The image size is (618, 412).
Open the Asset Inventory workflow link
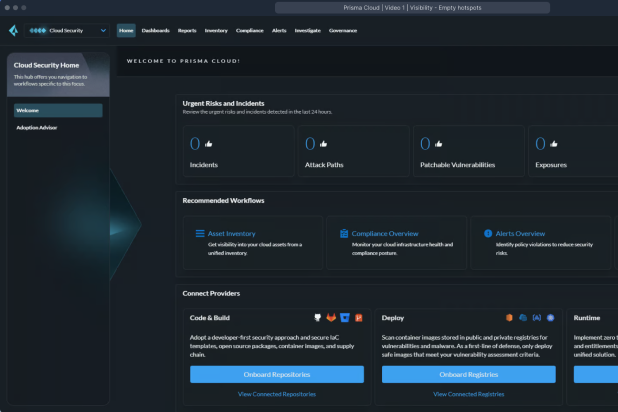231,234
